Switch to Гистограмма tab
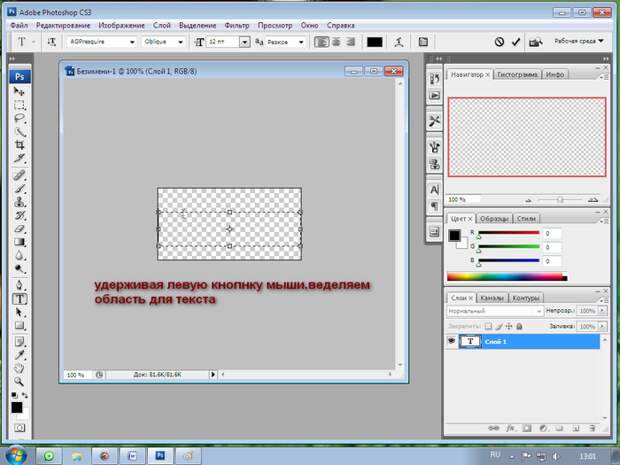620x465 pixels. pos(517,74)
